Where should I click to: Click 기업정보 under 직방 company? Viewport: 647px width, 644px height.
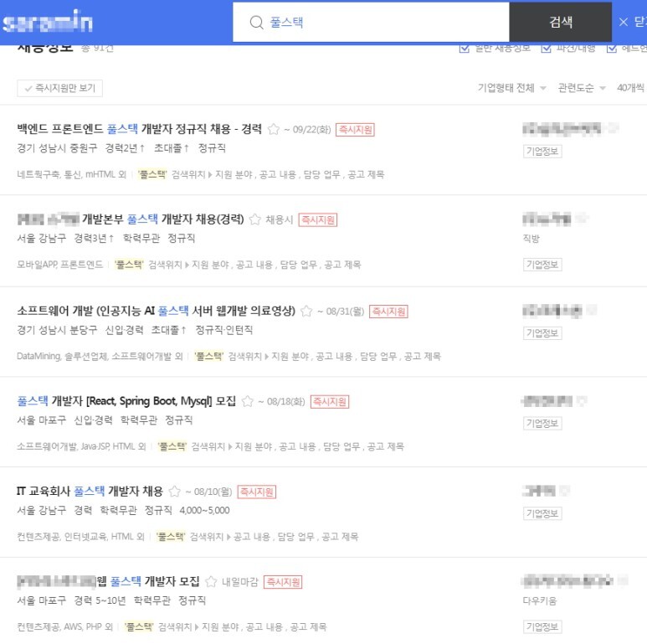(542, 265)
